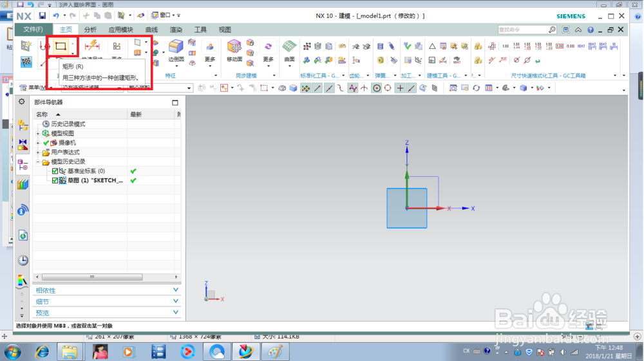Maximize the 部件导航器 panel

(x=175, y=102)
